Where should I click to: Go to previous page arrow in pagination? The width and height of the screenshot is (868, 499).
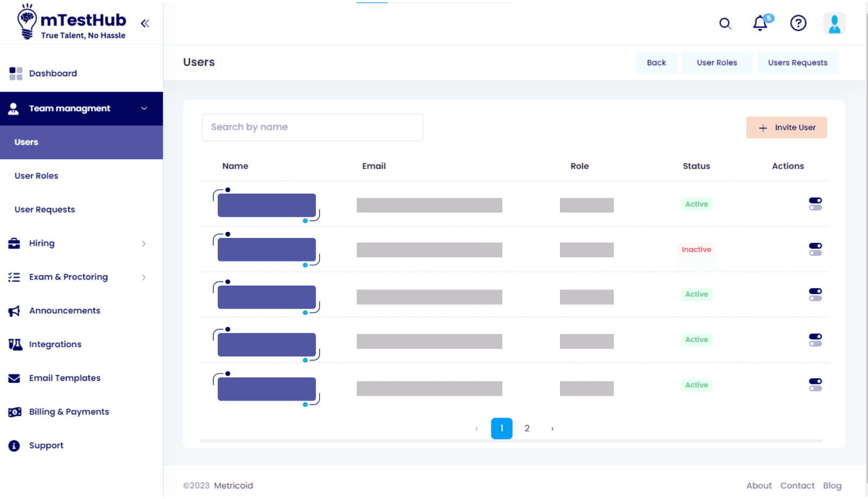coord(476,428)
